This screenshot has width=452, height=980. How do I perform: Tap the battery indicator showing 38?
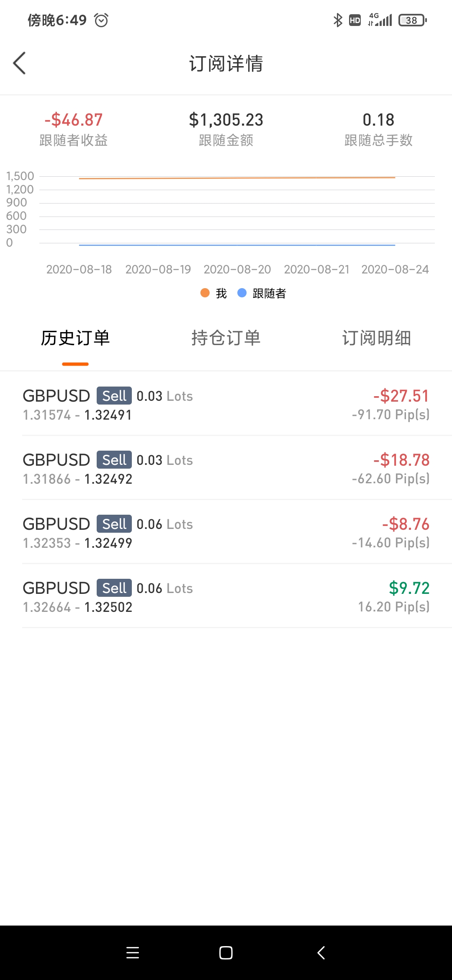[x=412, y=20]
